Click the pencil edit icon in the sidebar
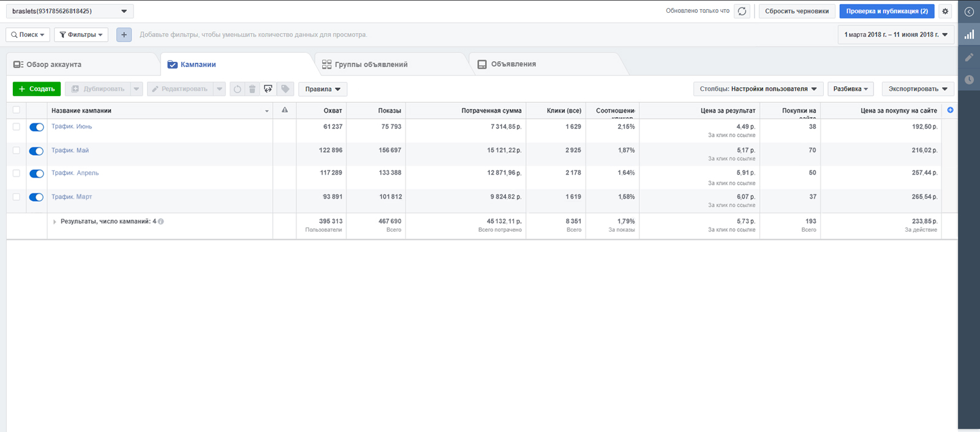The image size is (980, 432). [969, 57]
